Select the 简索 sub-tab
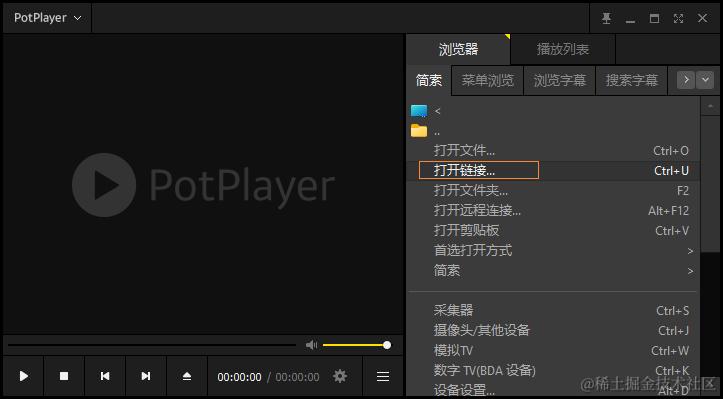This screenshot has height=399, width=723. (429, 81)
